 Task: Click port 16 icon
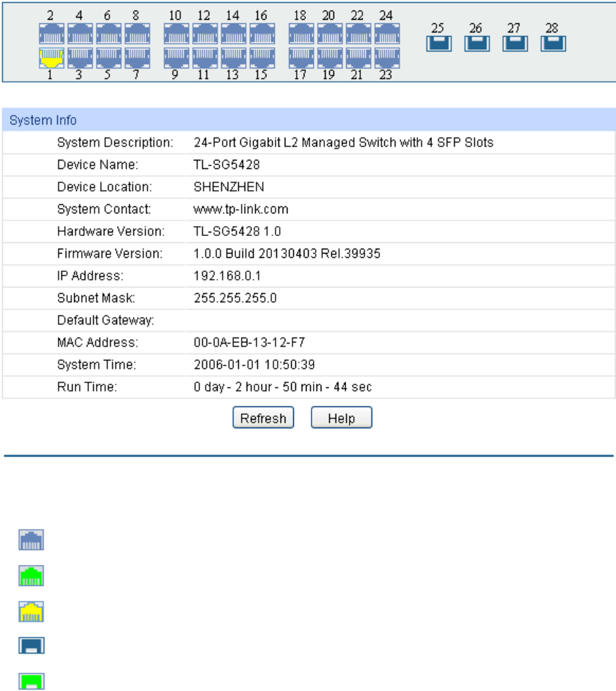[x=262, y=34]
